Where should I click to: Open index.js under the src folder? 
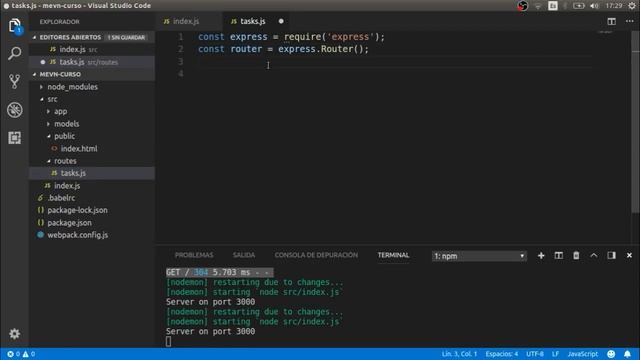92,186
